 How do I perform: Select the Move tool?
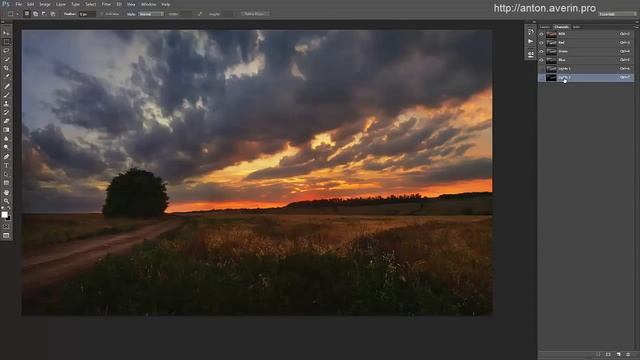pos(6,33)
